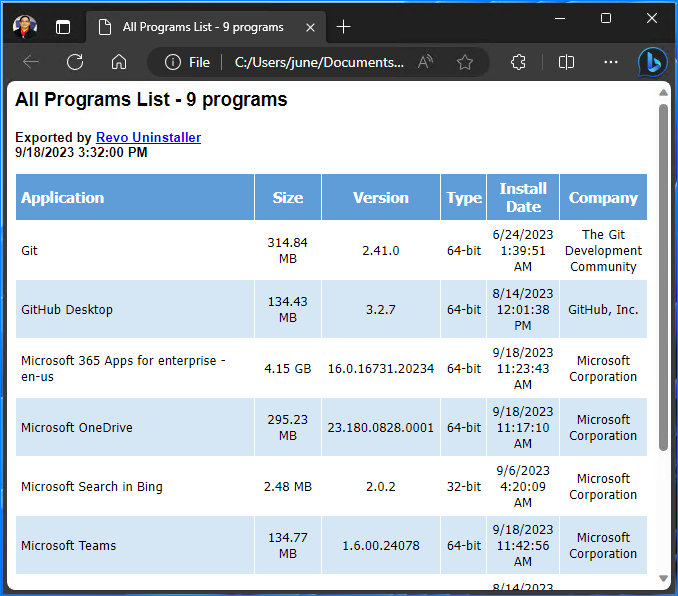The image size is (678, 596).
Task: Select the Microsoft Teams entry
Action: (x=69, y=546)
